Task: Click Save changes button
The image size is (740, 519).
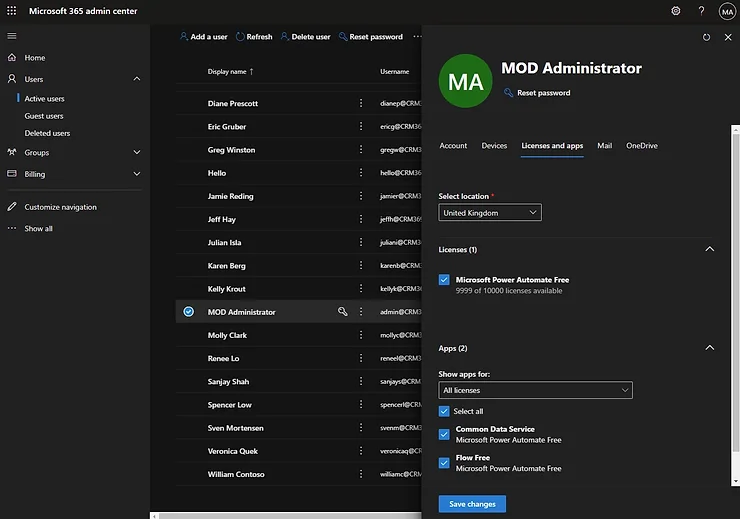Action: (x=472, y=504)
